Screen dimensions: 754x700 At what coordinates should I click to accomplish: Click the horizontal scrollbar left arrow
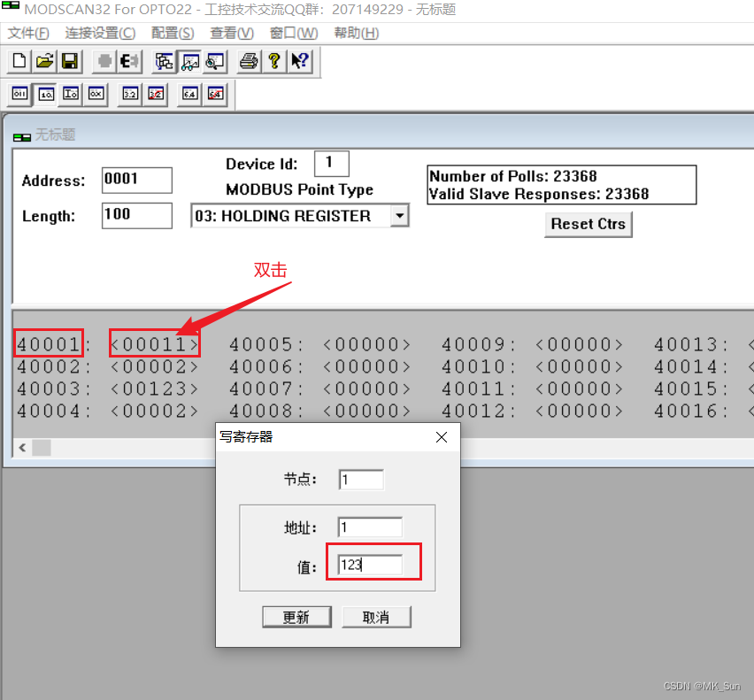(22, 448)
